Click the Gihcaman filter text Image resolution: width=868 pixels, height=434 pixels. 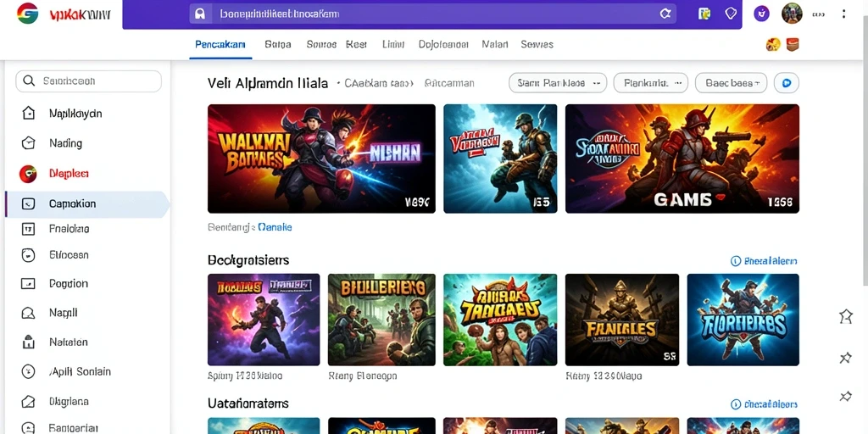pos(449,84)
